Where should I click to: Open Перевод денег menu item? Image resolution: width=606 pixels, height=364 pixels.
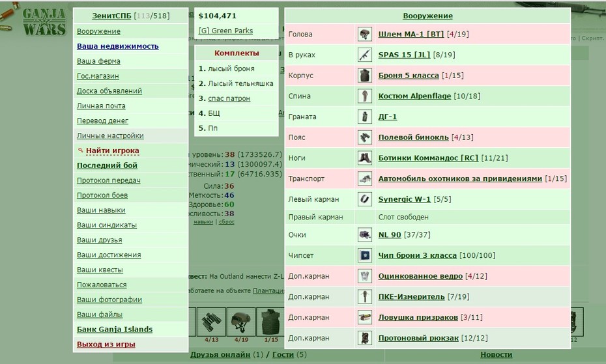pos(102,120)
